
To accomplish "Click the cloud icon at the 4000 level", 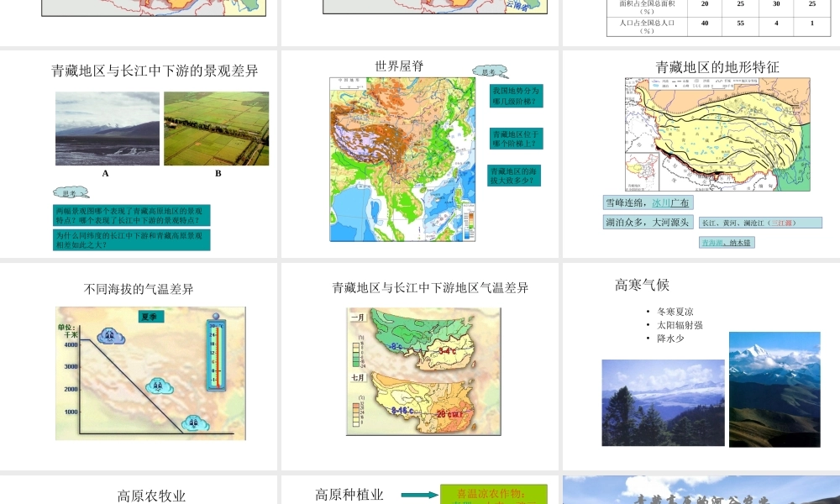I will click(x=111, y=336).
